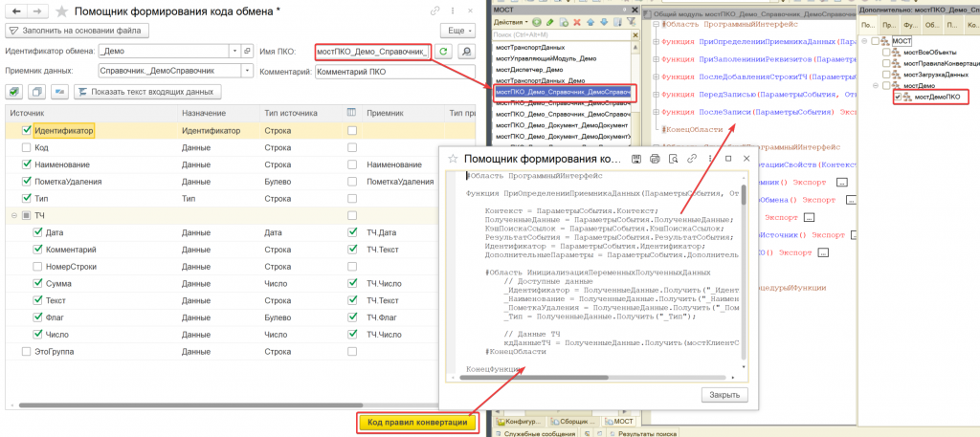This screenshot has height=437, width=980.
Task: Check all rows toolbar icon
Action: pyautogui.click(x=15, y=92)
